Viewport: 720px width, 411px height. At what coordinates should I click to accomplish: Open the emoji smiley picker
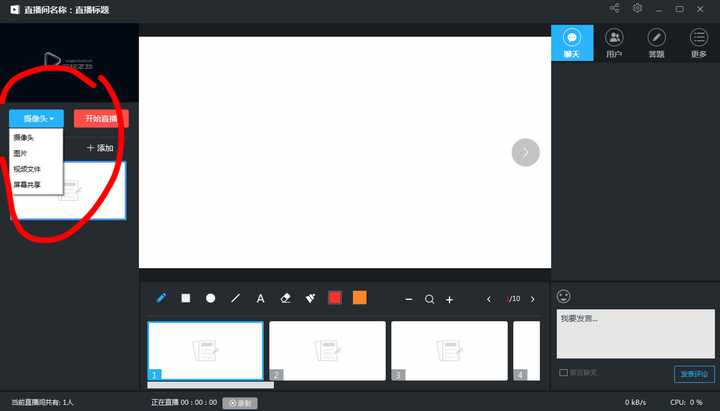point(564,296)
